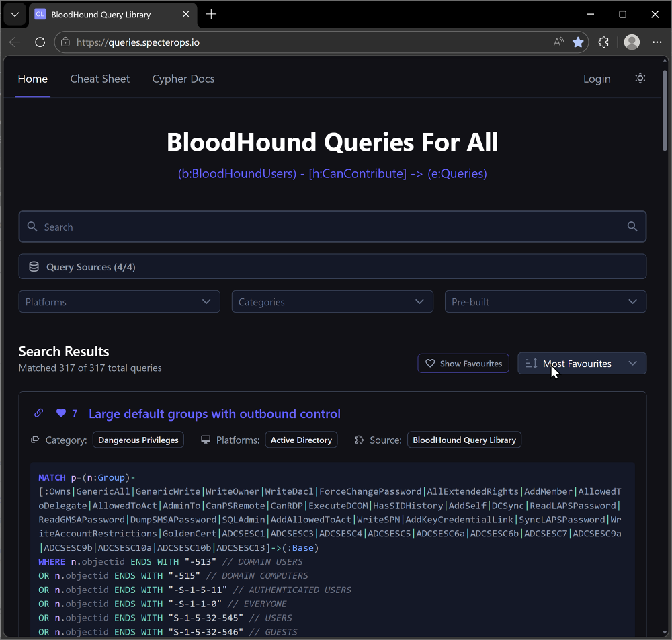Click the MATCH keyword in the query code
The image size is (672, 640).
click(52, 477)
